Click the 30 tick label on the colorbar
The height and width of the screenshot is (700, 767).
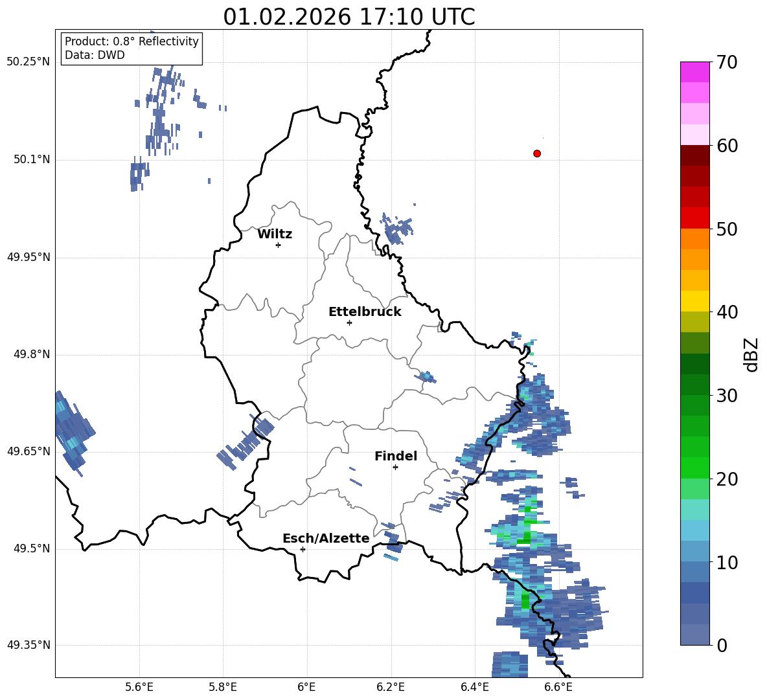(727, 396)
